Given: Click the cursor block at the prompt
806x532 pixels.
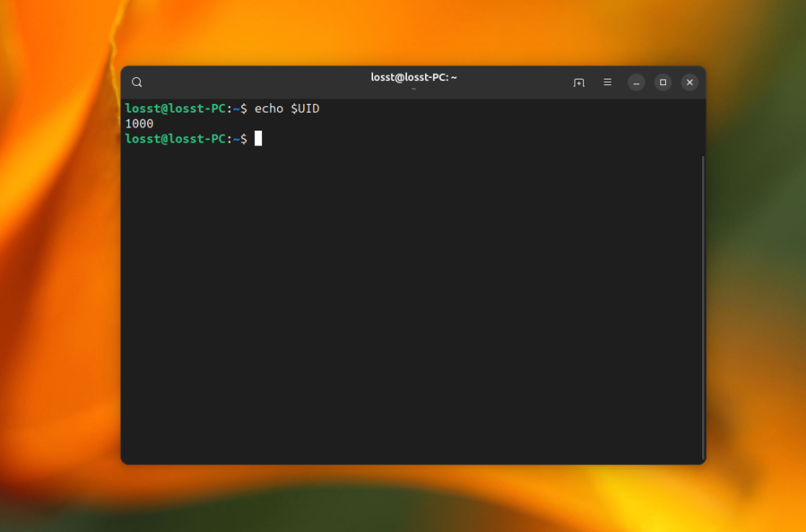Looking at the screenshot, I should pyautogui.click(x=258, y=139).
